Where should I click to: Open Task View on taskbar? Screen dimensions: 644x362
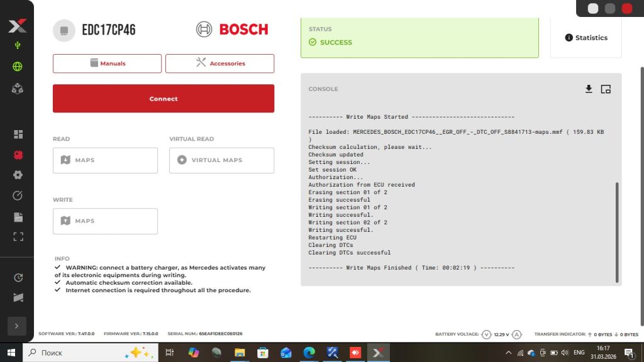(x=169, y=353)
